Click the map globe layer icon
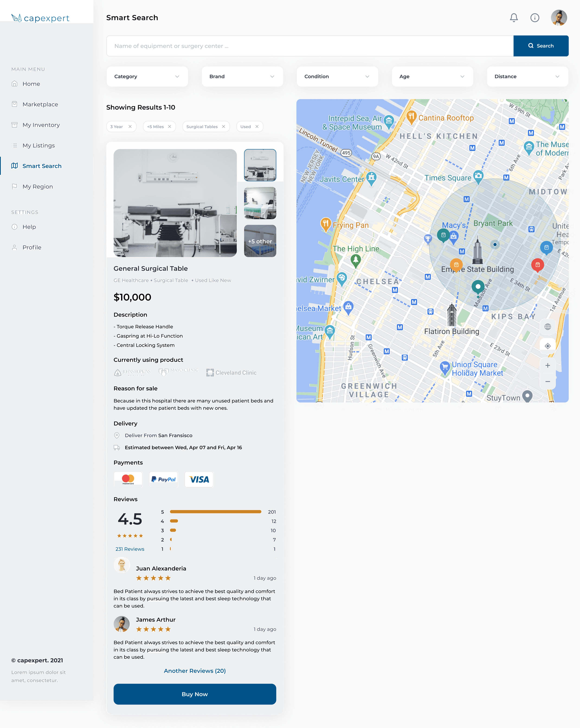Viewport: 580px width, 728px height. click(x=547, y=327)
